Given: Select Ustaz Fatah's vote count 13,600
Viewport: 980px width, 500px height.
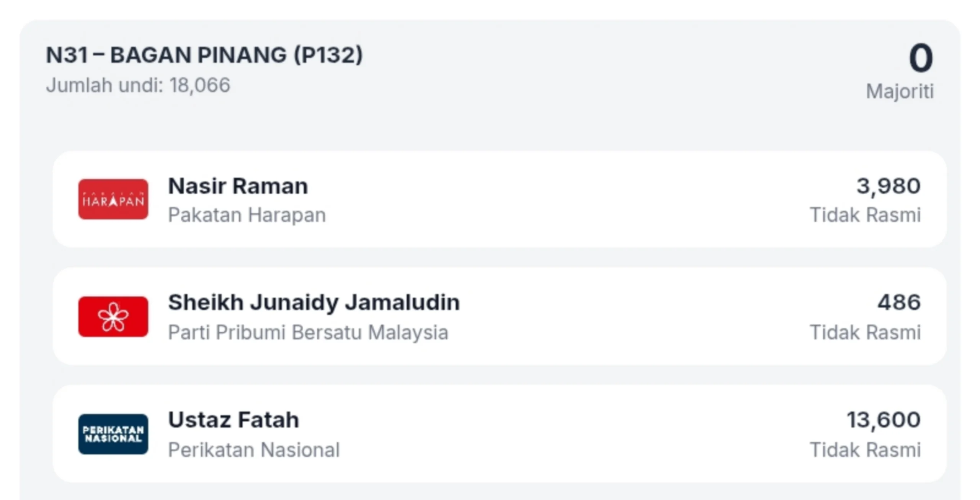Looking at the screenshot, I should (884, 420).
